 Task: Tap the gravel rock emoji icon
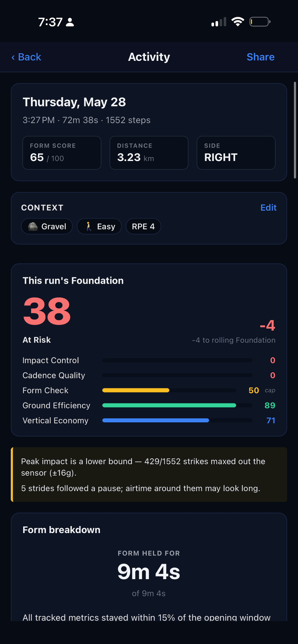point(33,226)
